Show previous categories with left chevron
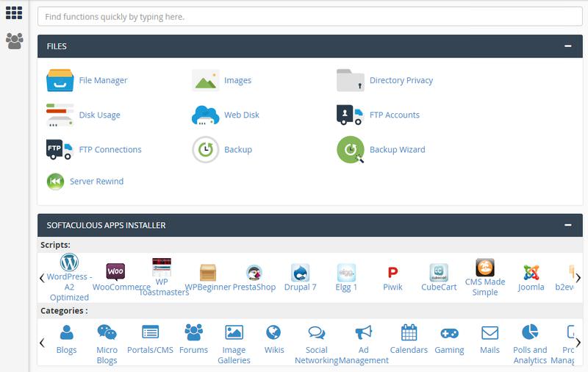This screenshot has height=372, width=588. 42,343
